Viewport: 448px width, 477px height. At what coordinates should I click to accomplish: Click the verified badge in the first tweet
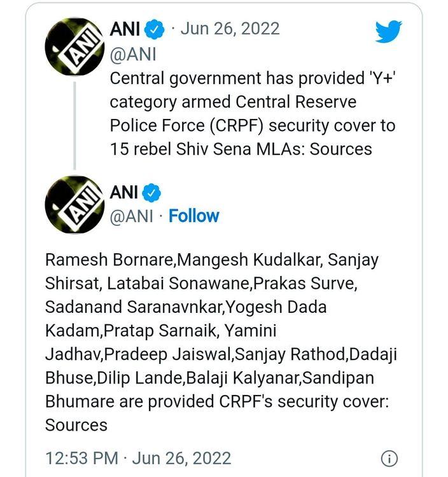[156, 29]
